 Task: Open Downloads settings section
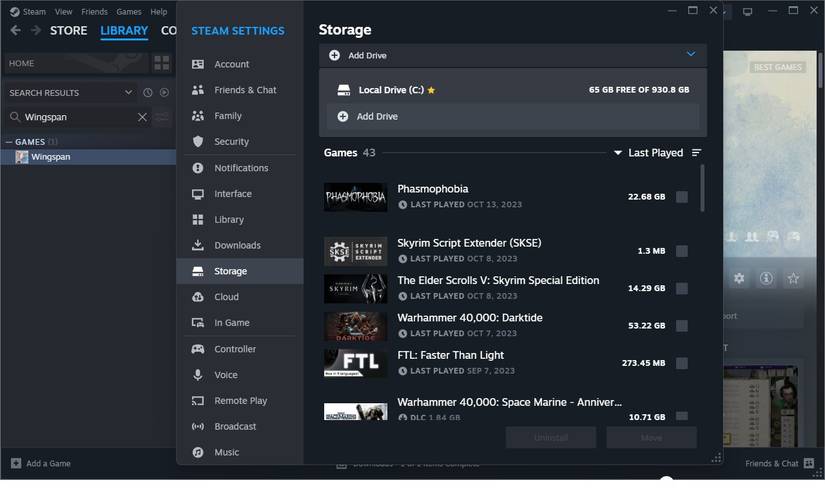237,245
